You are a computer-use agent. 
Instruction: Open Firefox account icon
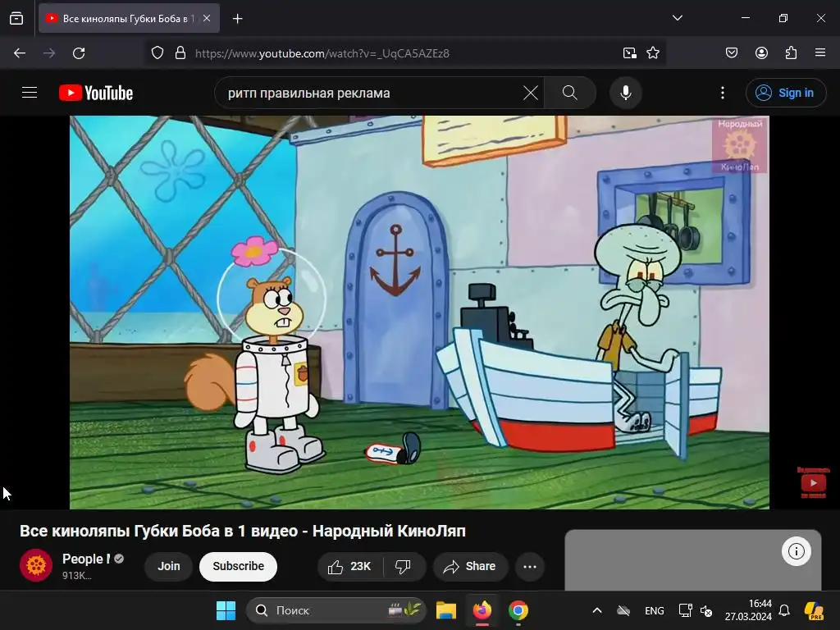click(761, 52)
